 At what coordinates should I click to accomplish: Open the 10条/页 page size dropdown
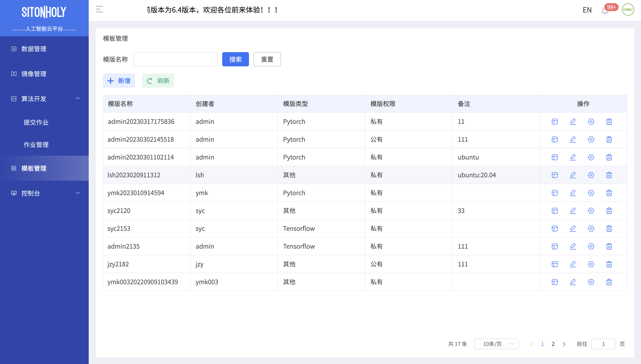tap(496, 344)
